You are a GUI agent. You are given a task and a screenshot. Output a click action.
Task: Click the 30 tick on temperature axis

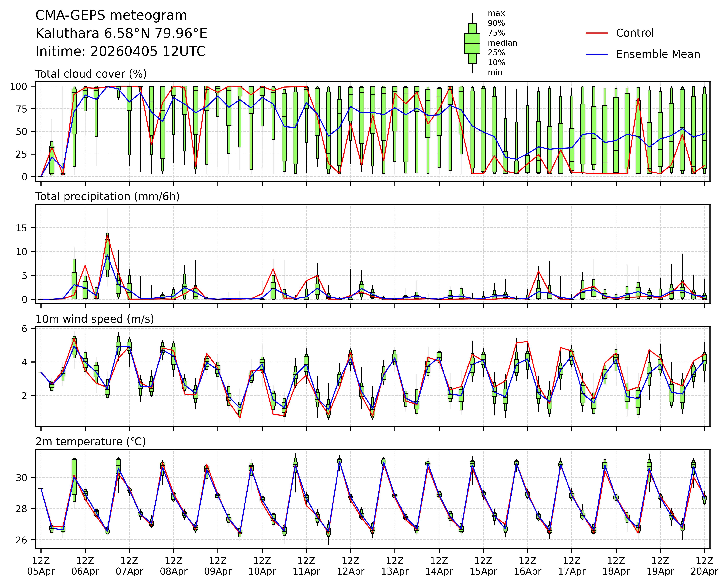[21, 478]
